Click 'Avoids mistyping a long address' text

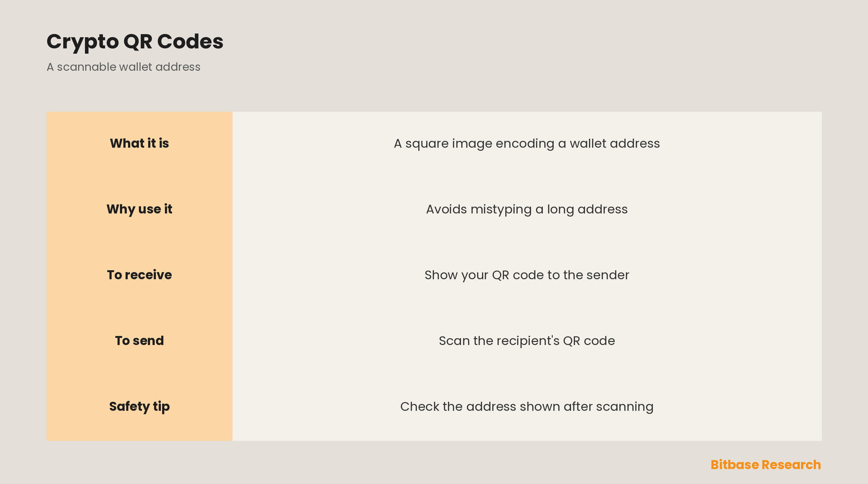click(527, 209)
